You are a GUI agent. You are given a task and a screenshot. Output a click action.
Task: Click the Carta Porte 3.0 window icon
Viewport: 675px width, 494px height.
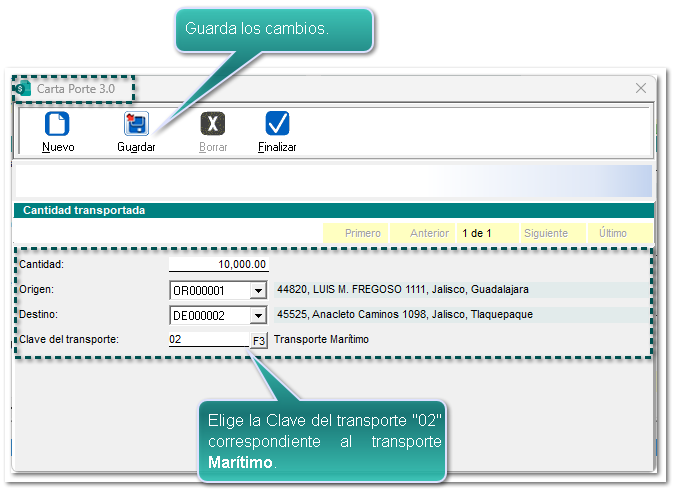(x=23, y=89)
